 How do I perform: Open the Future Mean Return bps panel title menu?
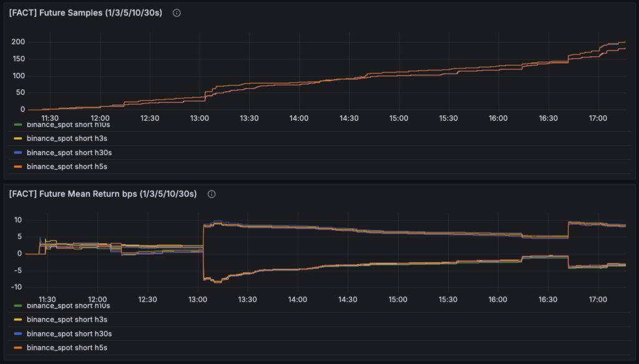coord(103,194)
